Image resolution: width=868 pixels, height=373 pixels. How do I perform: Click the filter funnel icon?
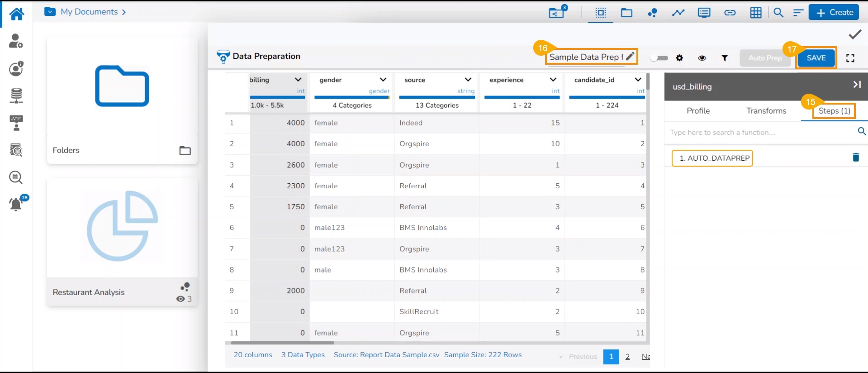click(725, 58)
